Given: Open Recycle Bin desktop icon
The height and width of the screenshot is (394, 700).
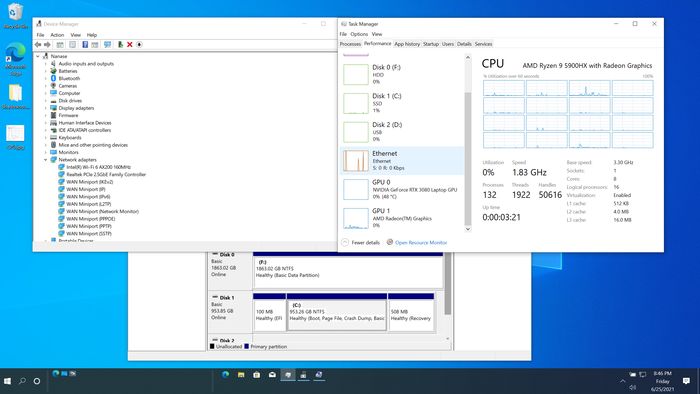Looking at the screenshot, I should [x=16, y=16].
